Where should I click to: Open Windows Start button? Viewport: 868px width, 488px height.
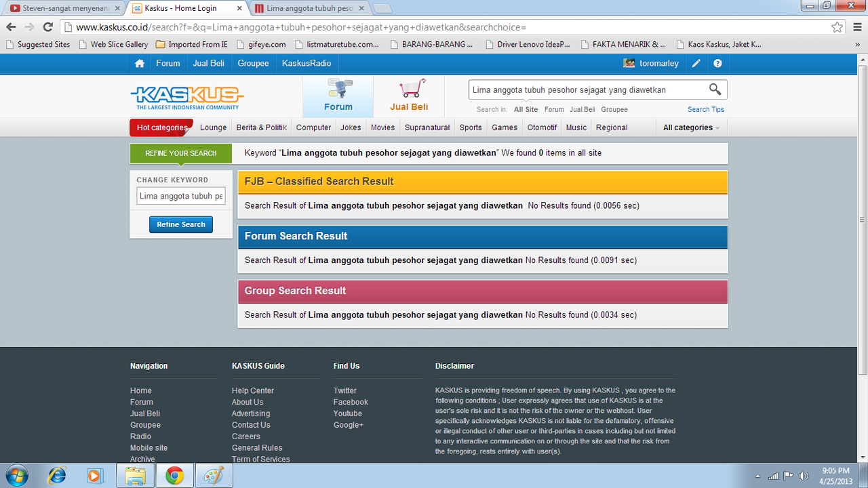tap(16, 476)
